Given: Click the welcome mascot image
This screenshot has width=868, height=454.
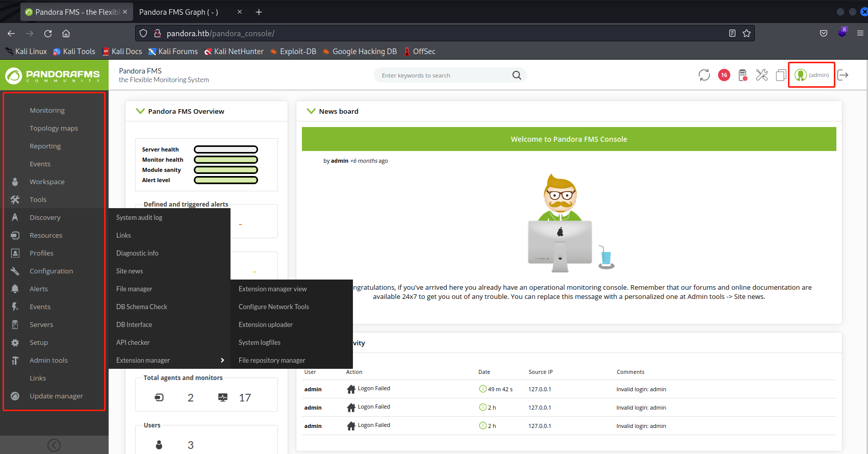Looking at the screenshot, I should pos(570,223).
